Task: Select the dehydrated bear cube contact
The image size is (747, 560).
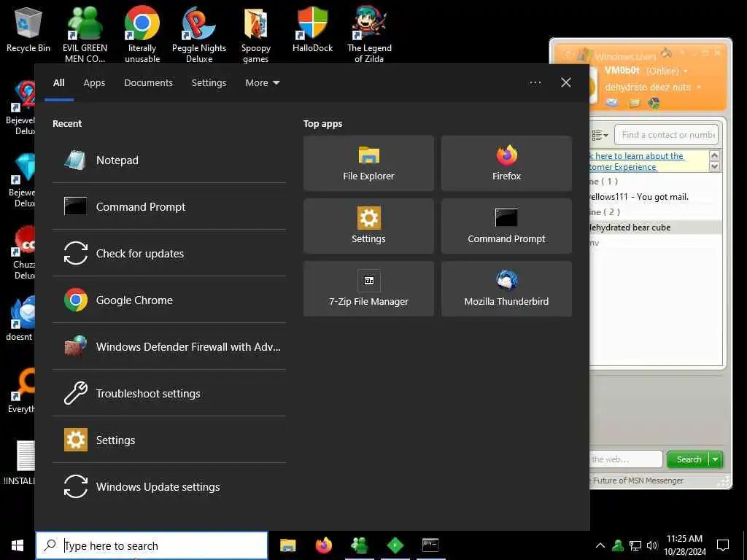Action: (655, 227)
